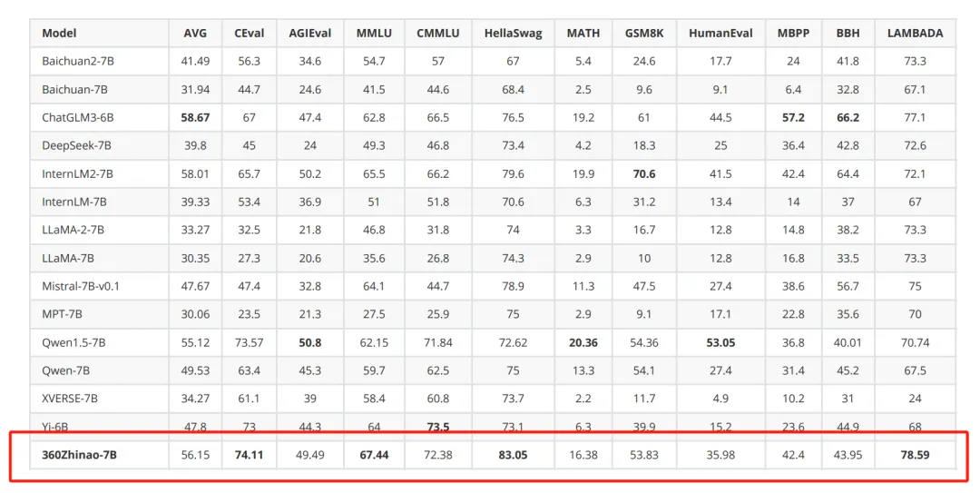This screenshot has width=980, height=493.
Task: Select the bold 74.11 CEval score
Action: click(249, 455)
